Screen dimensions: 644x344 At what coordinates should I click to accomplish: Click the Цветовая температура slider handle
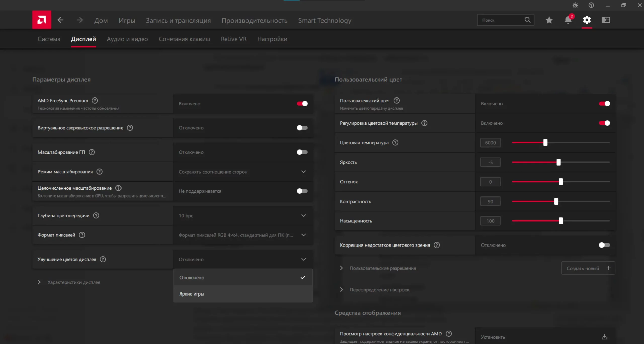[545, 143]
